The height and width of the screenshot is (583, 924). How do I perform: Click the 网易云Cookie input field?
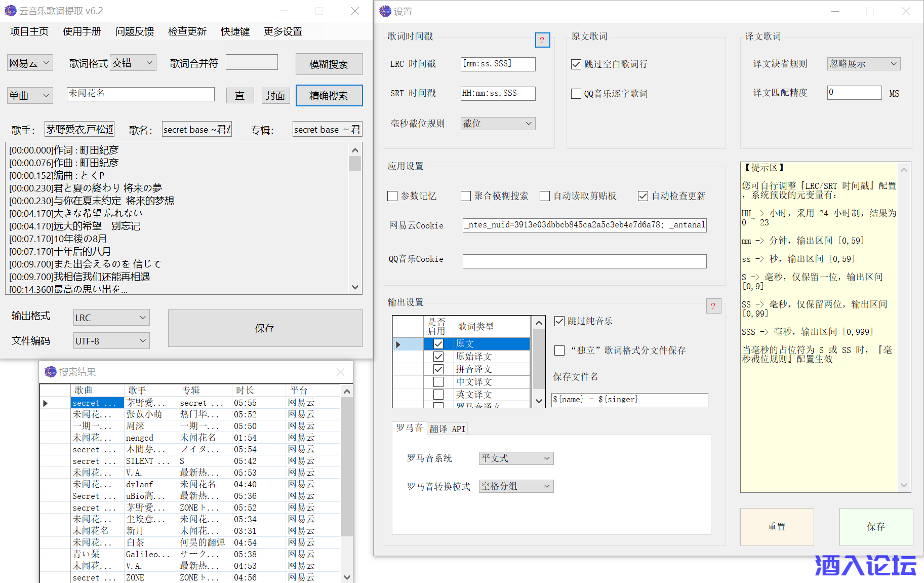pyautogui.click(x=584, y=225)
